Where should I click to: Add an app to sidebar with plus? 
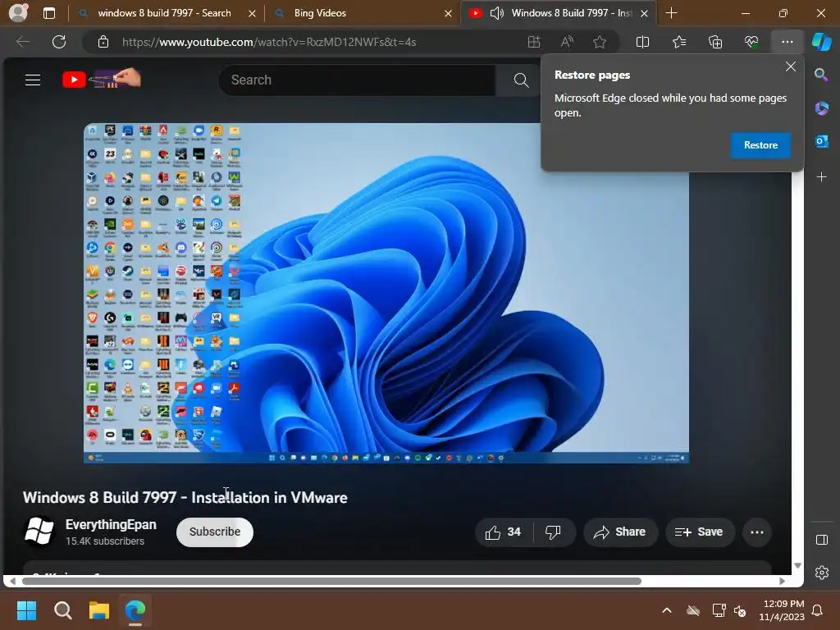(821, 177)
